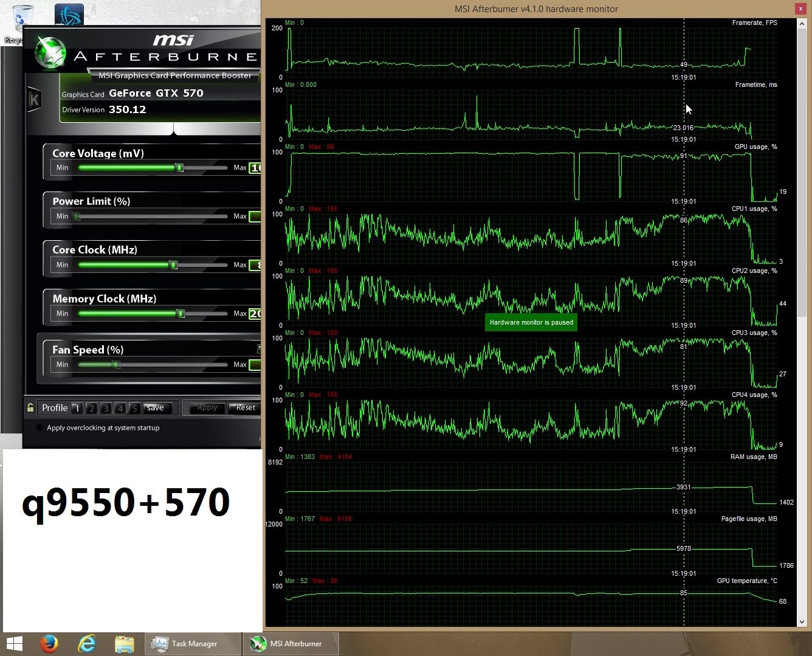Switch to Task Manager taskbar button
The width and height of the screenshot is (812, 656).
(193, 644)
